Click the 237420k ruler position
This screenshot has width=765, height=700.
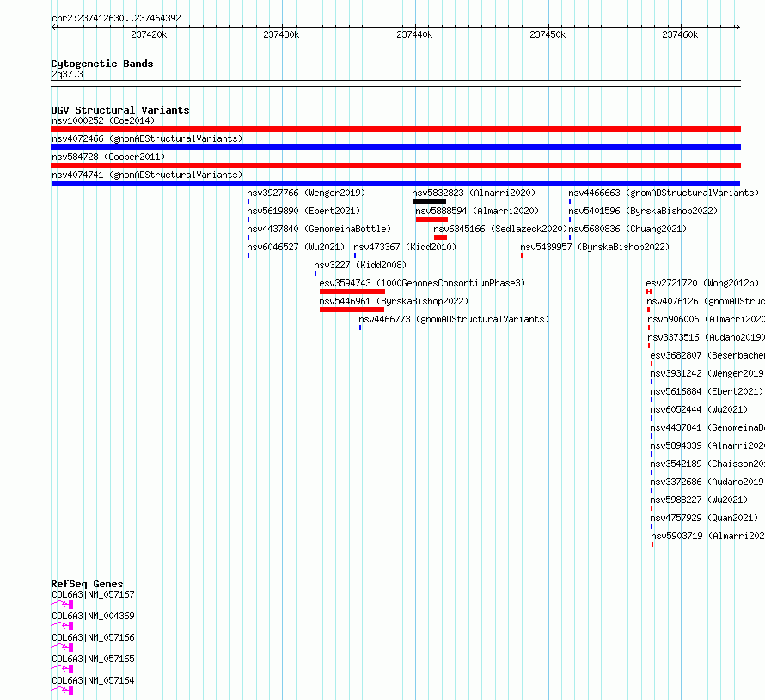click(x=149, y=34)
